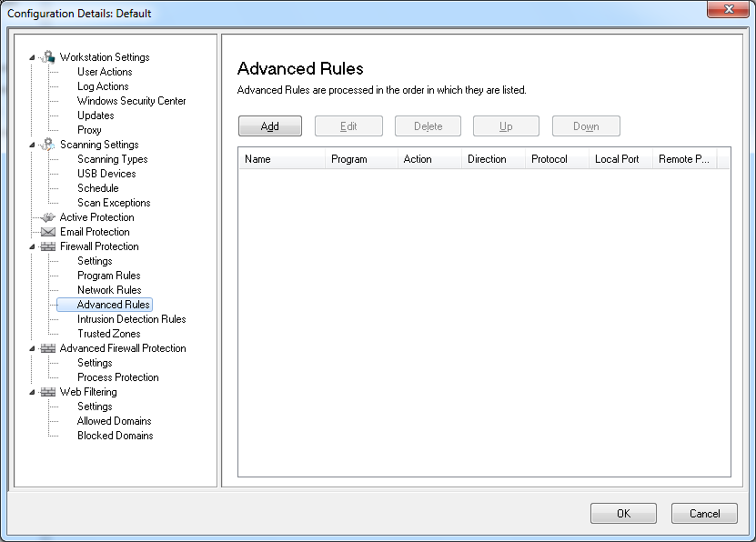Select Process Protection in the tree
The width and height of the screenshot is (756, 542).
tap(117, 377)
